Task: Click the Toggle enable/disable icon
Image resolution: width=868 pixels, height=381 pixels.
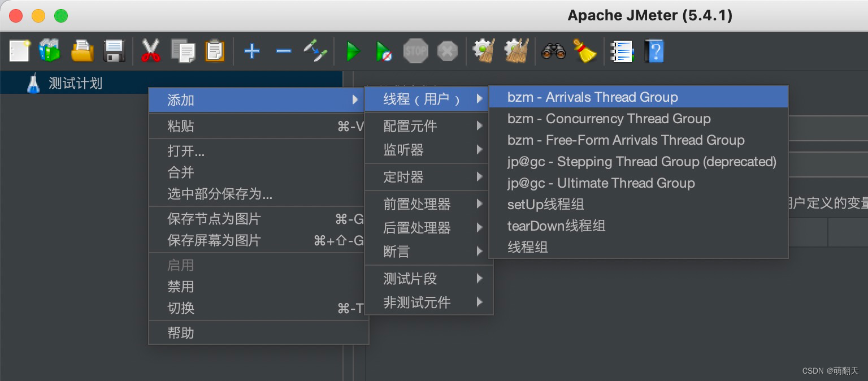Action: tap(315, 51)
